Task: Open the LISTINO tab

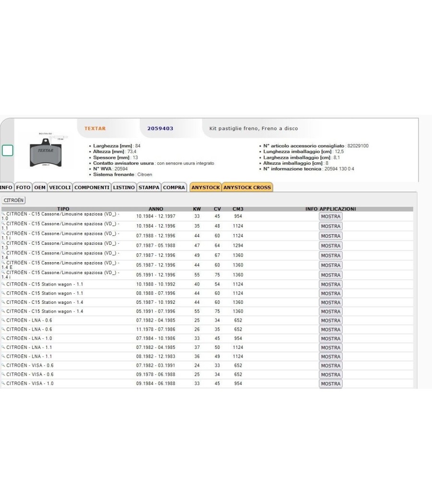Action: click(x=124, y=187)
